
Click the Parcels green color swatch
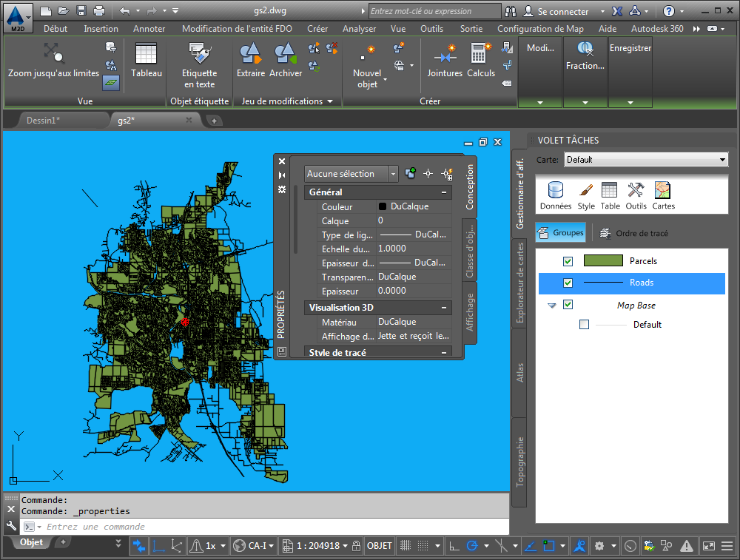tap(603, 261)
